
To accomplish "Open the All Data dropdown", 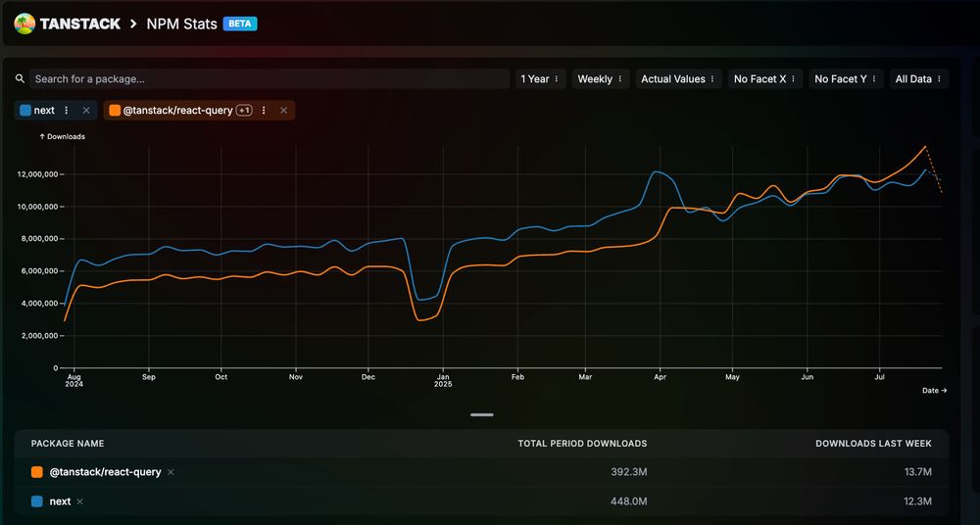I will point(919,78).
